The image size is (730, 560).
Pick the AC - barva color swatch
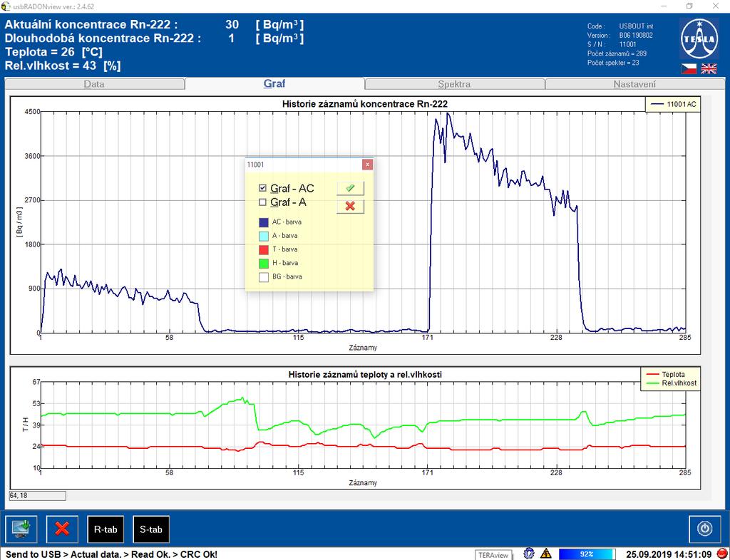click(x=264, y=222)
